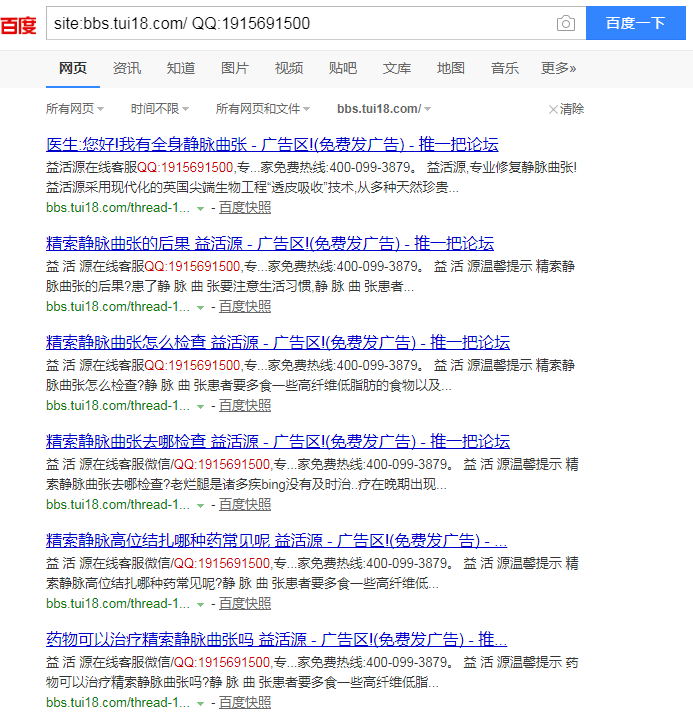Click the Baidu logo
Screen dimensions: 693x715
tap(18, 23)
